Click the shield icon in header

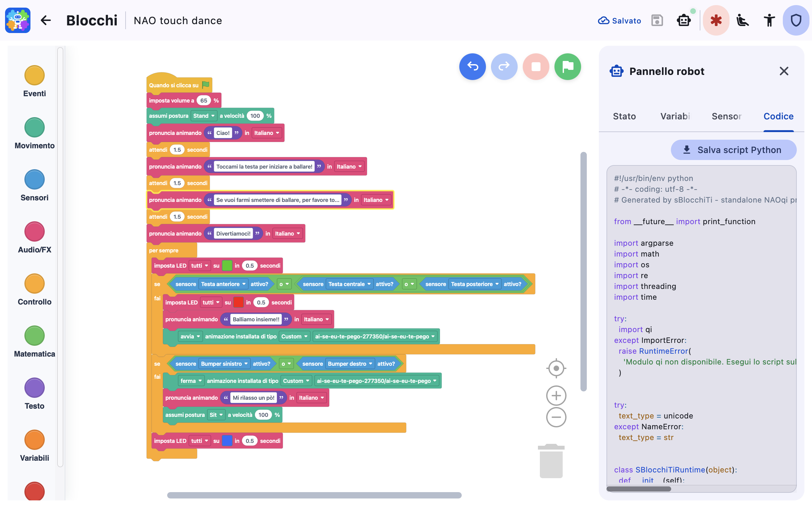tap(796, 21)
